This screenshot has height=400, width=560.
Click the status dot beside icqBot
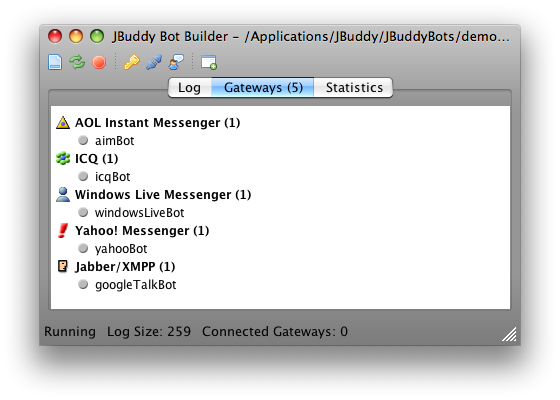83,176
